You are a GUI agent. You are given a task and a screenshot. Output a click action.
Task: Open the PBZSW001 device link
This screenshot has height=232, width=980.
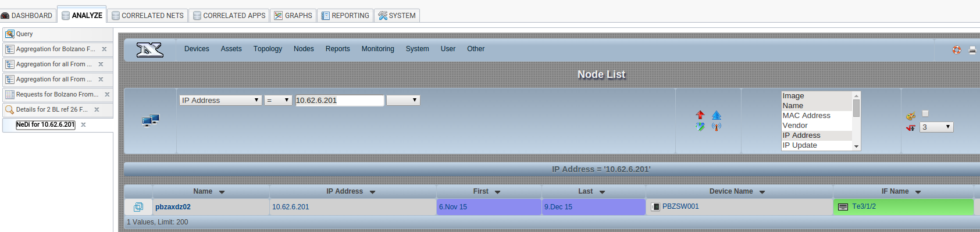[x=680, y=206]
